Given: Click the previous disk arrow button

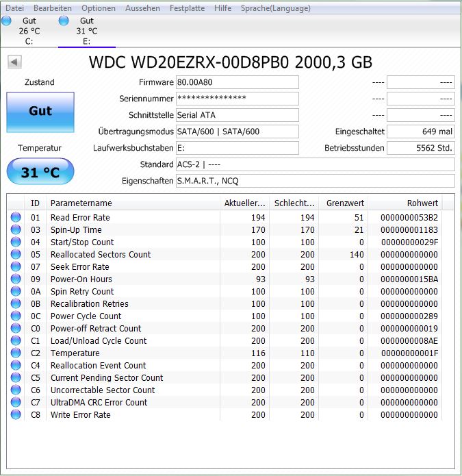Looking at the screenshot, I should point(14,62).
